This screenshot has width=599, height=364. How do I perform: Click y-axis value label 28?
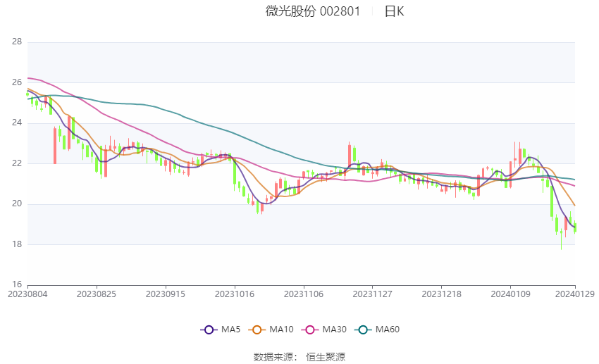[17, 42]
